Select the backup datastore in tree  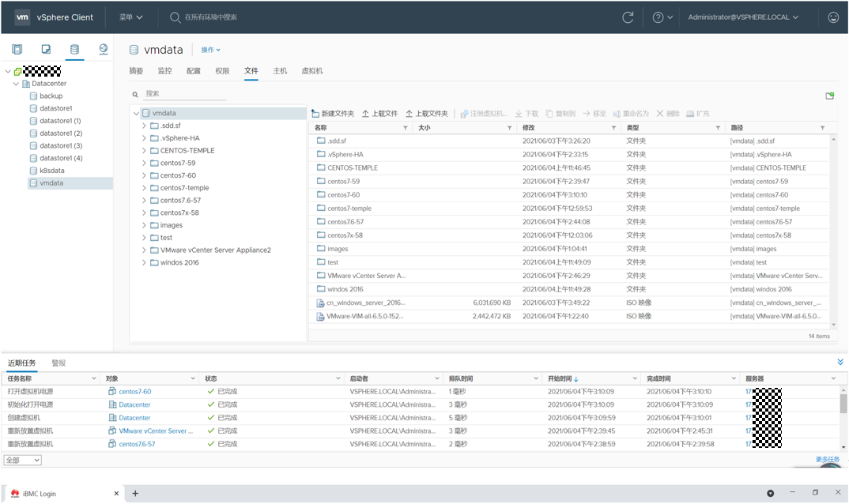[51, 96]
